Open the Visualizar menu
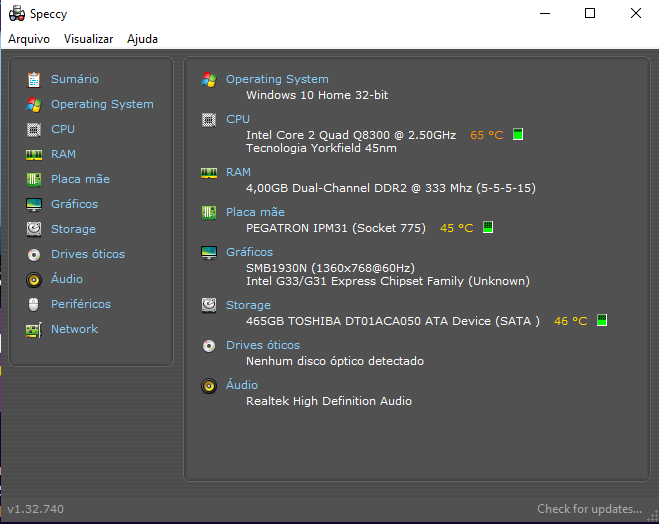This screenshot has width=659, height=524. (89, 39)
